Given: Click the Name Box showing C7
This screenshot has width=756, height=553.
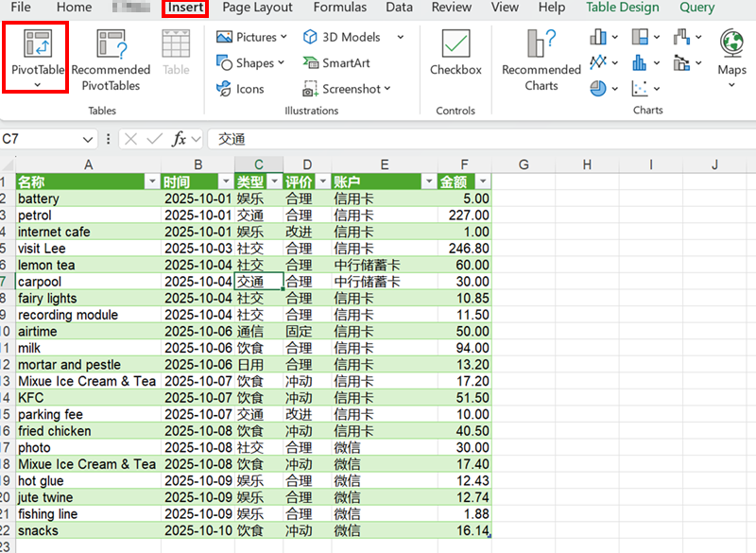Looking at the screenshot, I should click(x=40, y=139).
